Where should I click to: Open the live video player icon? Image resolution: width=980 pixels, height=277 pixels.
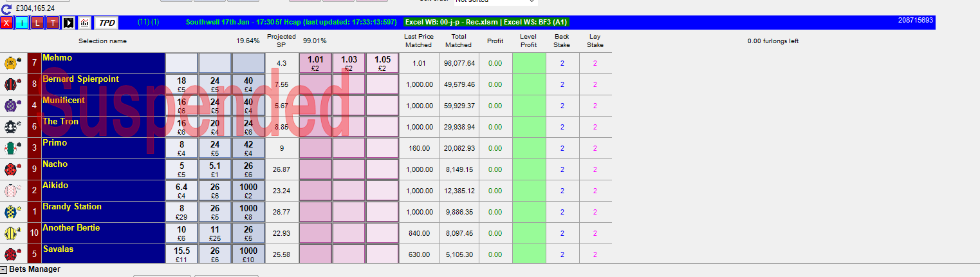point(68,23)
